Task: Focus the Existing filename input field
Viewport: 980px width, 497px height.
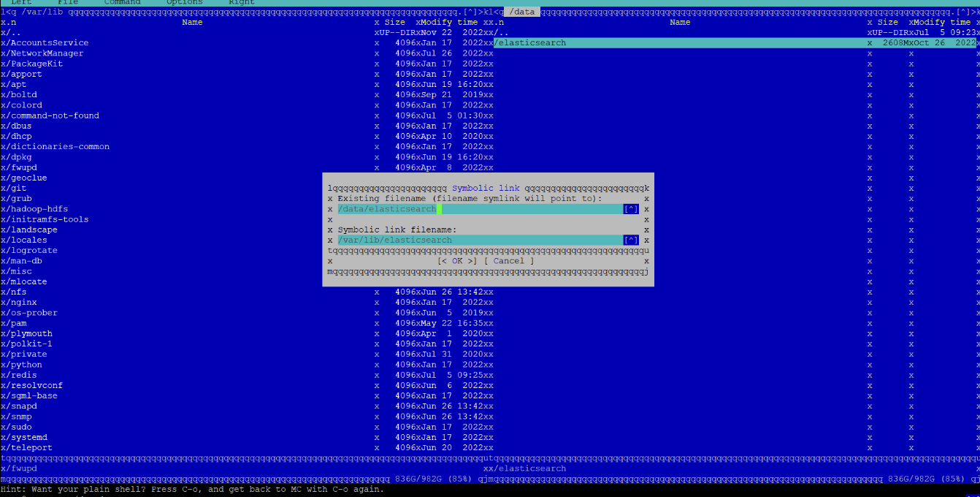Action: 480,209
